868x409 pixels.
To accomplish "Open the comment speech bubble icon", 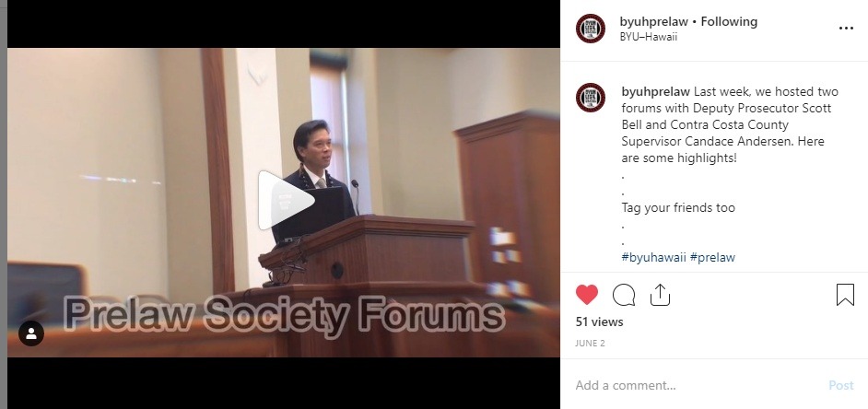I will tap(624, 295).
